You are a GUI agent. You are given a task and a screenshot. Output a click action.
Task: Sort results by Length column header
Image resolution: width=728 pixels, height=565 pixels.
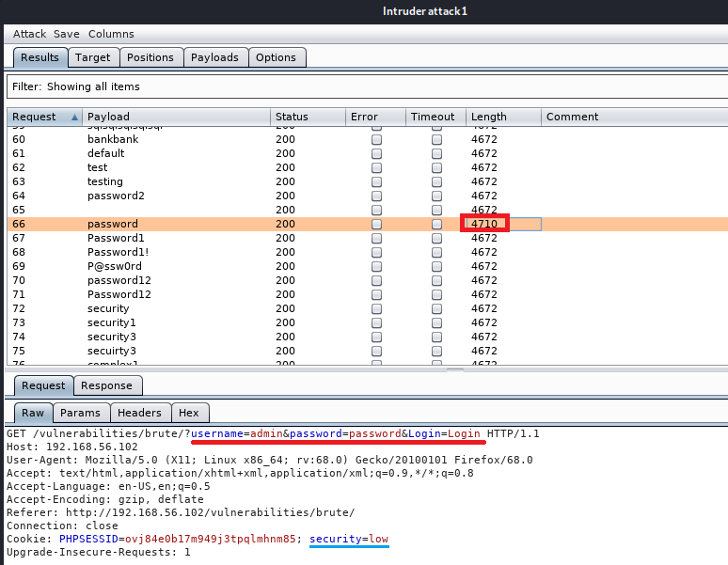489,117
